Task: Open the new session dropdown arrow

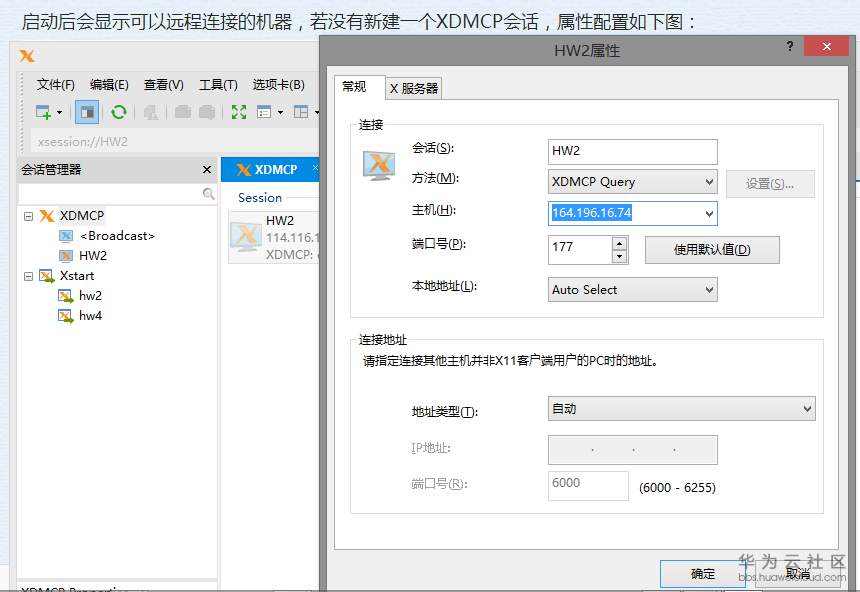Action: point(59,112)
